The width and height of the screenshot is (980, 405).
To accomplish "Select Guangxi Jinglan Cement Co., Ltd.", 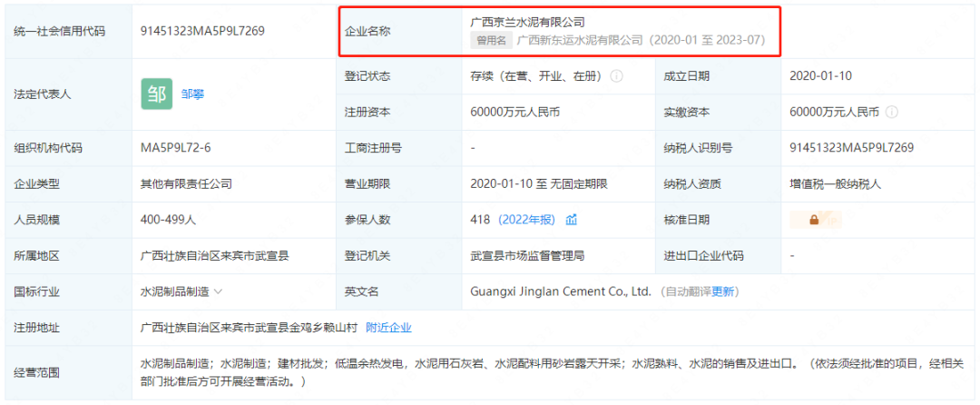I will (x=561, y=291).
